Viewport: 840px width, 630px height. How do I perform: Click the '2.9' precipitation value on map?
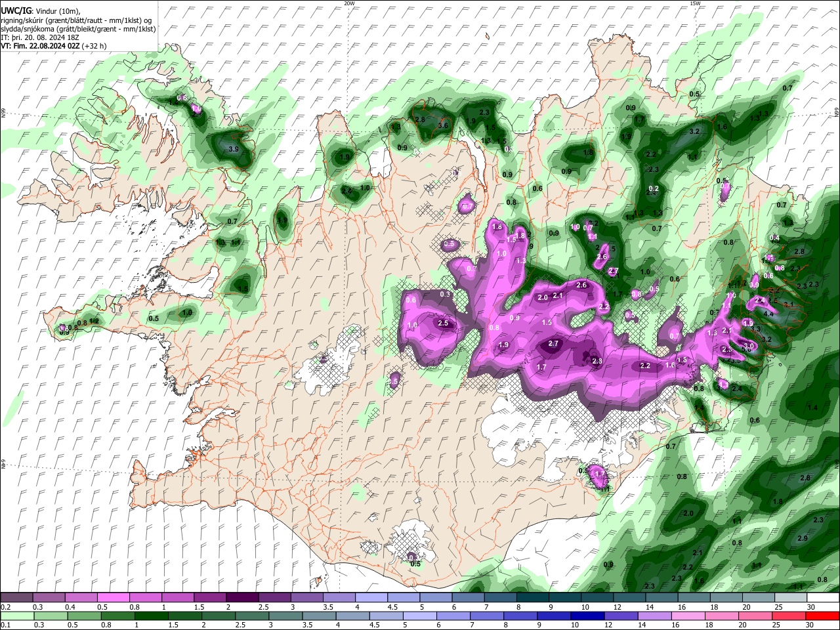point(803,538)
